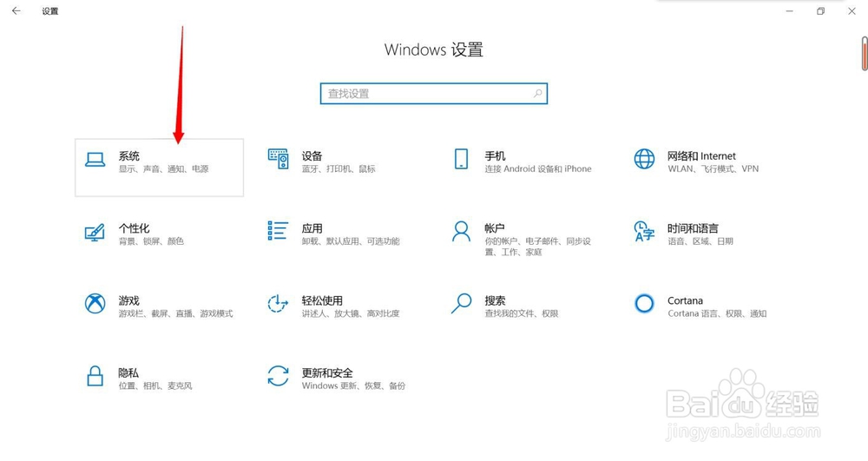Click the Network globe icon
The height and width of the screenshot is (461, 868).
click(x=644, y=159)
